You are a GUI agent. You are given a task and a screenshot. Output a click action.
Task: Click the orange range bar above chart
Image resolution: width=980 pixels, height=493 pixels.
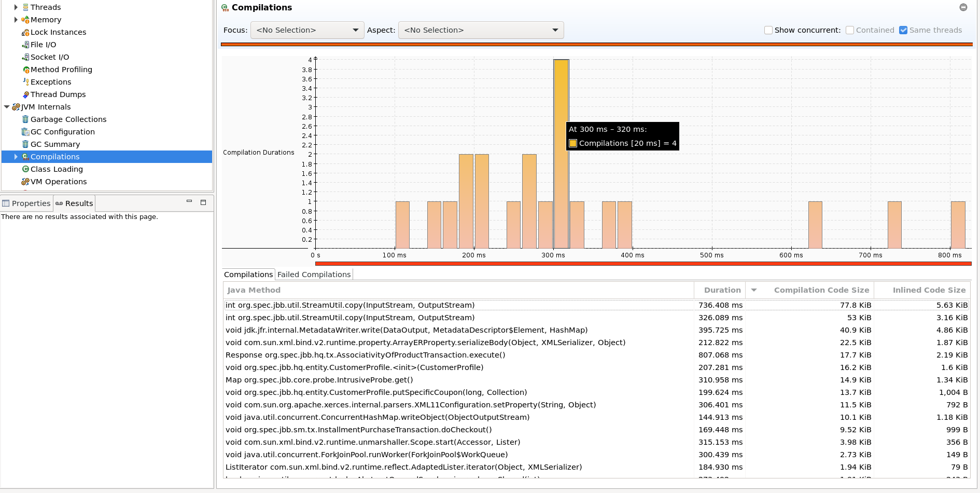click(x=596, y=45)
